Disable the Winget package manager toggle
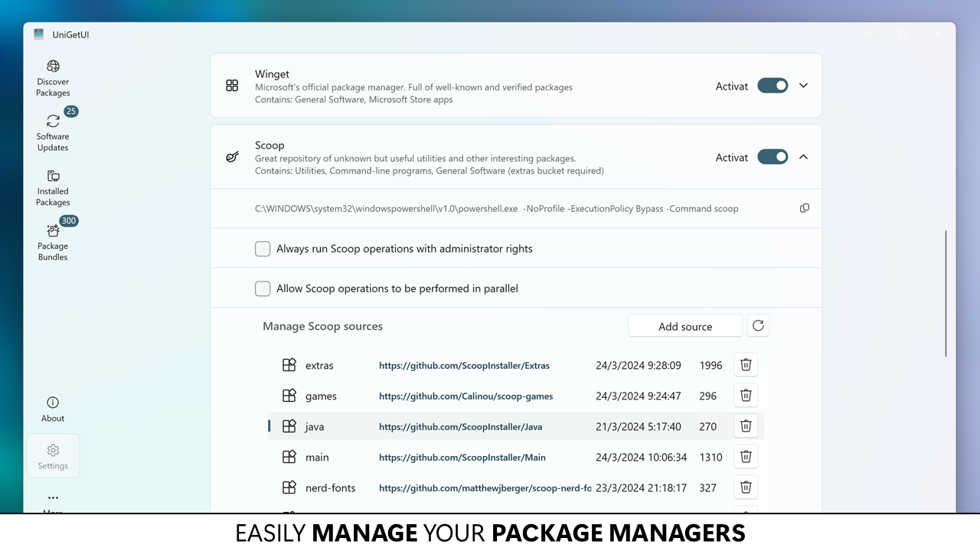This screenshot has width=980, height=551. pyautogui.click(x=773, y=86)
